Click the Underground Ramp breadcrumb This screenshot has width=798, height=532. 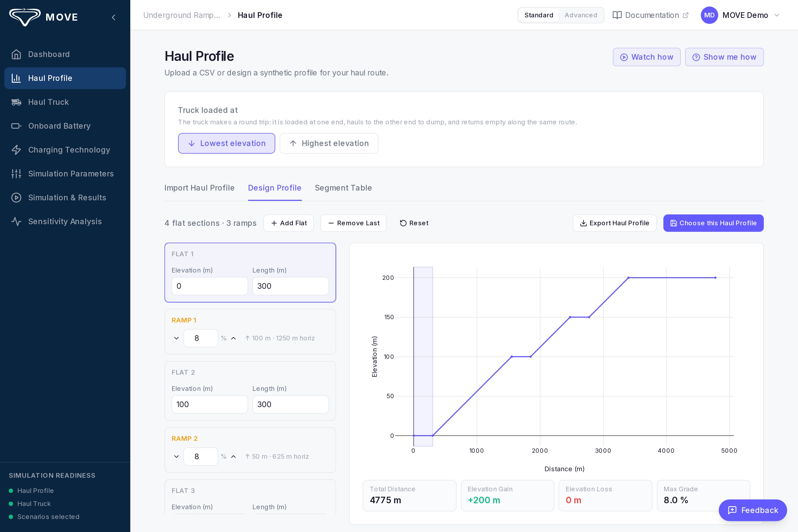[x=182, y=15]
